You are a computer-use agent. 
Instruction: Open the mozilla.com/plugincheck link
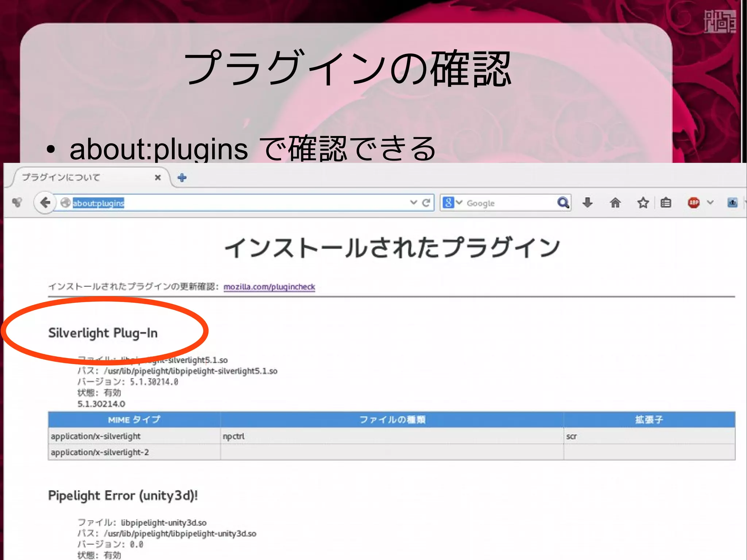coord(269,287)
